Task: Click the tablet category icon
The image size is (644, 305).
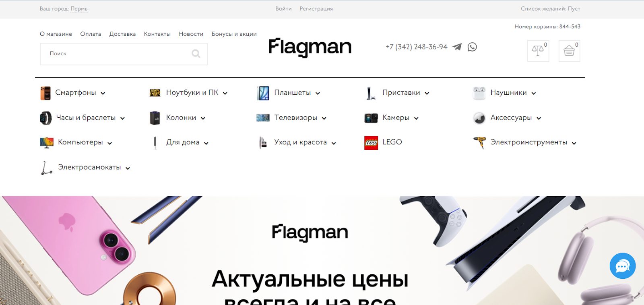Action: (x=263, y=93)
